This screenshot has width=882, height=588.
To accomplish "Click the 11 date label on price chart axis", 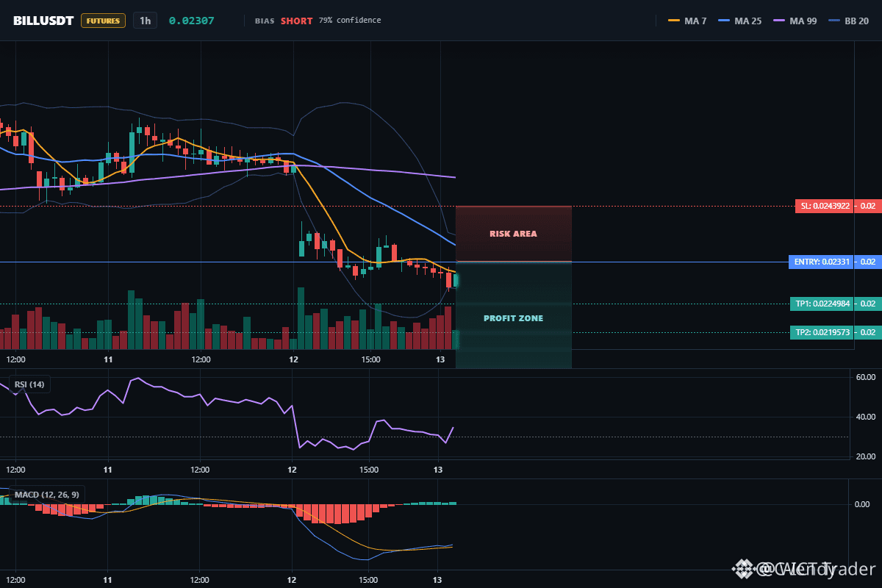I will click(108, 359).
